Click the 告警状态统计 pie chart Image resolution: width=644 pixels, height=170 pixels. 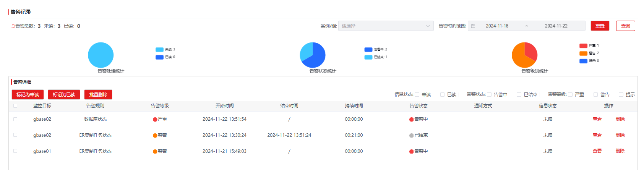pos(313,55)
